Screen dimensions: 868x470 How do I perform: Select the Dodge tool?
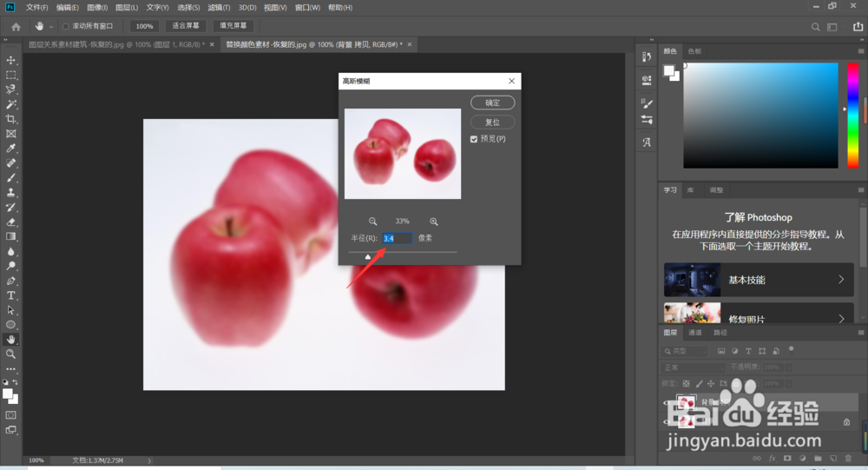10,266
